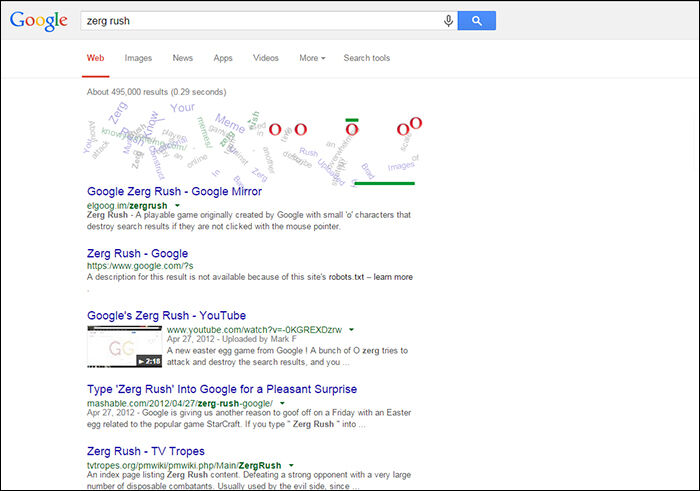Expand arrow next to mashable.com URL
This screenshot has height=491, width=700.
pyautogui.click(x=282, y=404)
